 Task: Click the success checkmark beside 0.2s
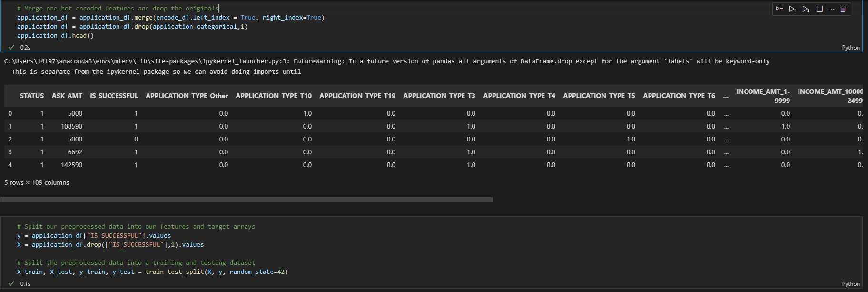11,47
